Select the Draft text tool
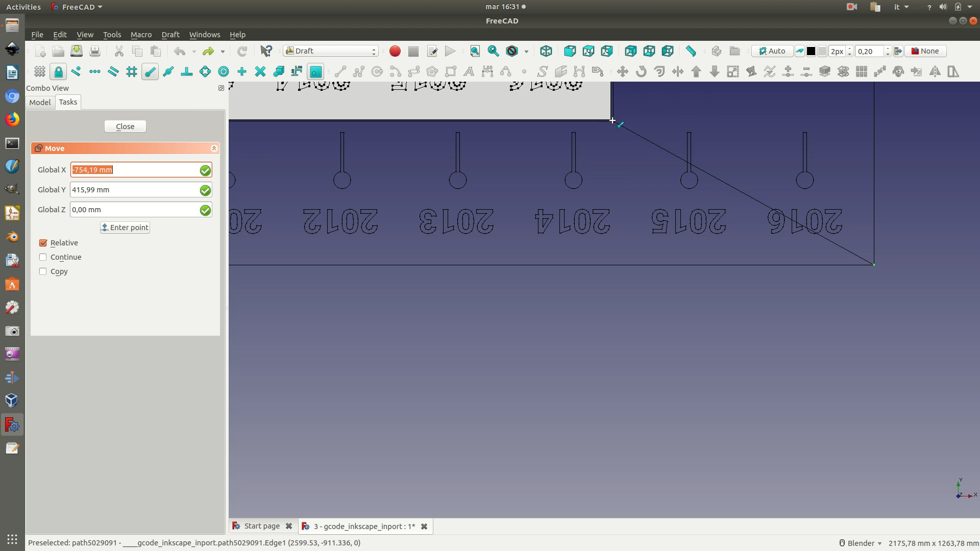The width and height of the screenshot is (980, 551). click(469, 71)
